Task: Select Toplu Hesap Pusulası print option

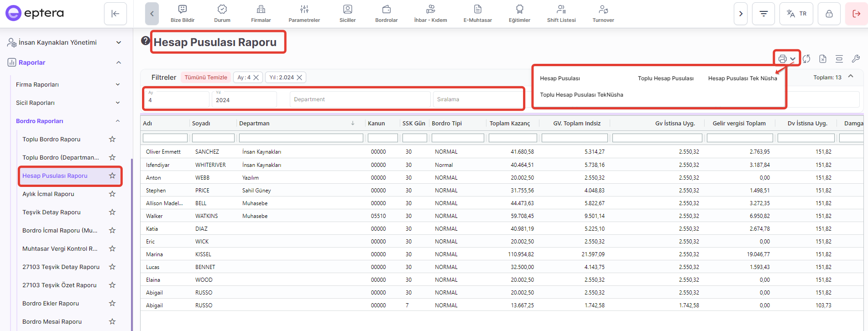Action: point(665,78)
